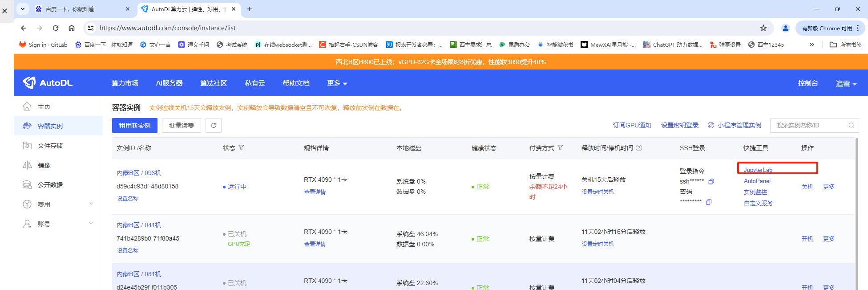This screenshot has height=290, width=868.
Task: Open the 设置密钥登录 link
Action: [680, 126]
